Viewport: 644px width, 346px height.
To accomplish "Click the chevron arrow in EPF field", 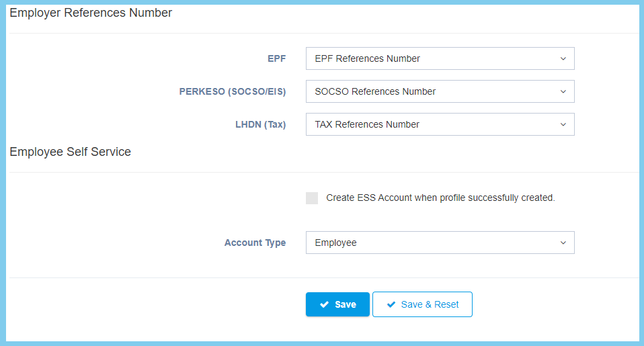I will click(563, 58).
